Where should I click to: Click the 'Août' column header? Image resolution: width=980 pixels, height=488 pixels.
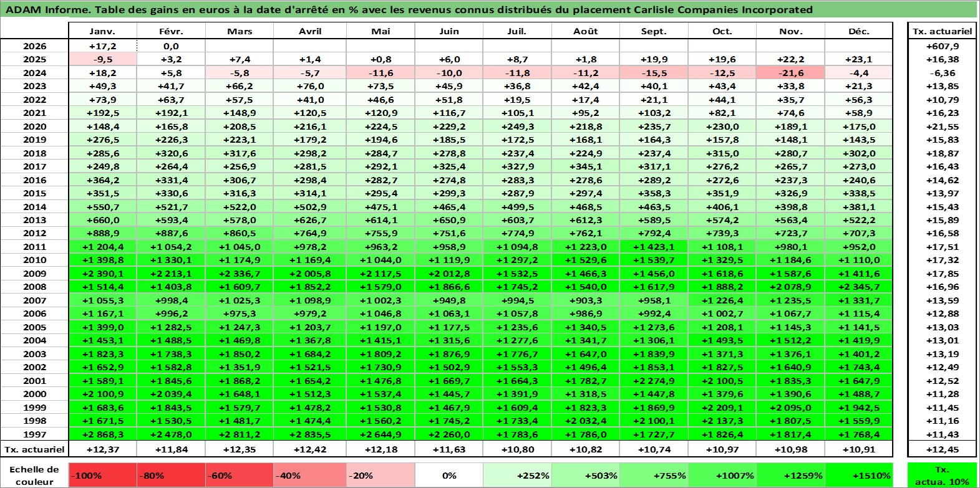tap(586, 31)
